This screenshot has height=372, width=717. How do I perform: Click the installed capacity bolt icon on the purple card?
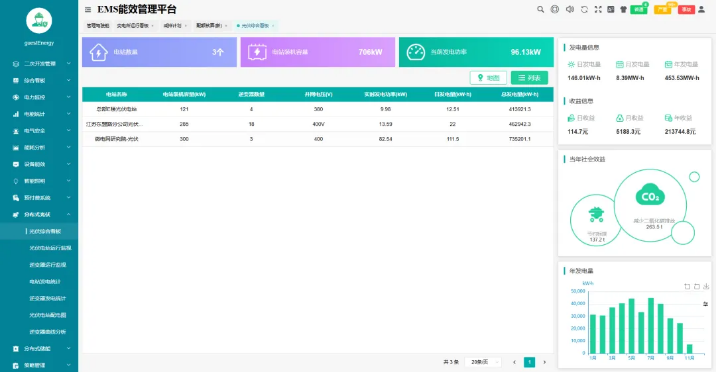coord(257,52)
